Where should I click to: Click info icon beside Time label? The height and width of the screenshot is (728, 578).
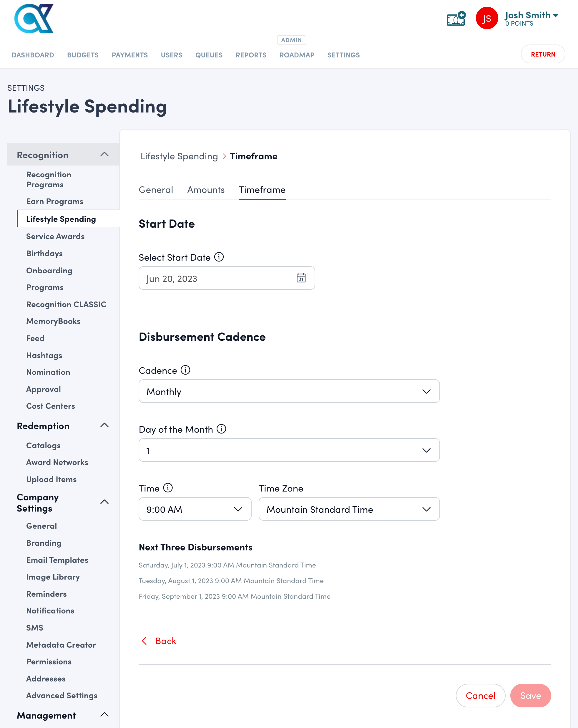(168, 488)
